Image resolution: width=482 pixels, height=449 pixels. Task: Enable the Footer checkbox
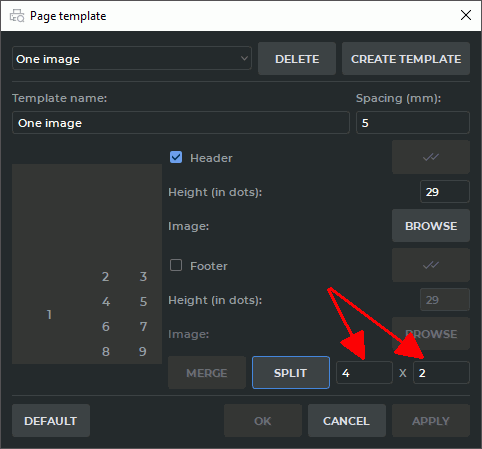pos(176,265)
